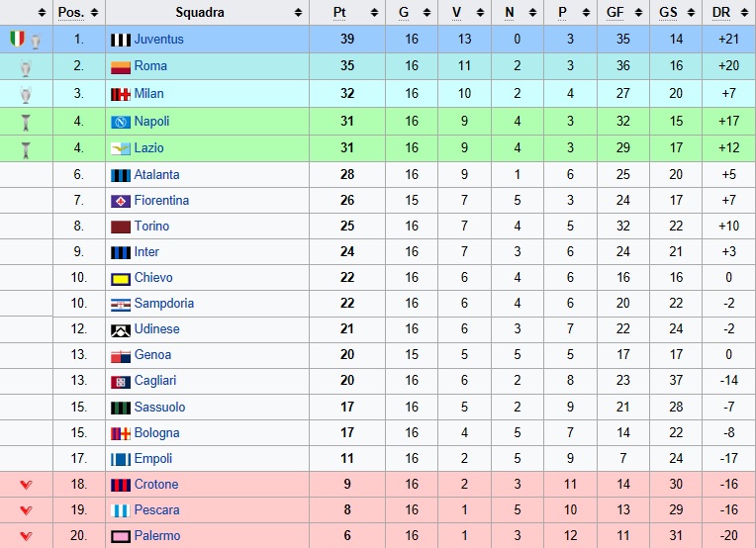Click the Europa League trophy beside Lazio
This screenshot has width=756, height=548.
[26, 150]
